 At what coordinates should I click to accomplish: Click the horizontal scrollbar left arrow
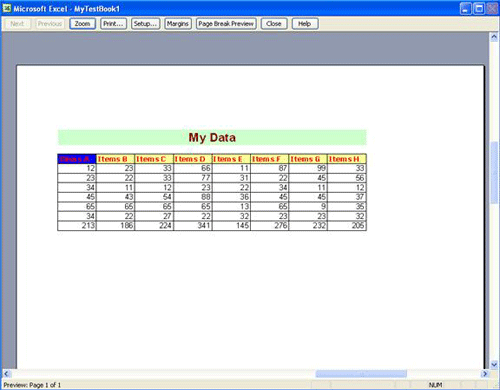pyautogui.click(x=7, y=374)
